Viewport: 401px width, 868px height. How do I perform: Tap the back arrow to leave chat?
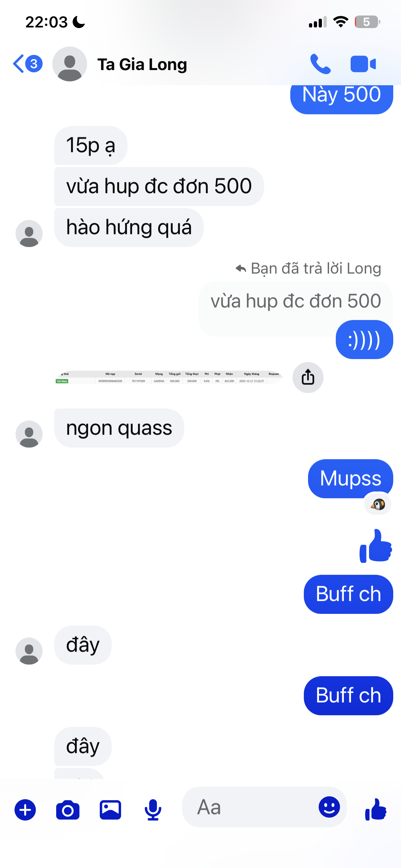[19, 64]
